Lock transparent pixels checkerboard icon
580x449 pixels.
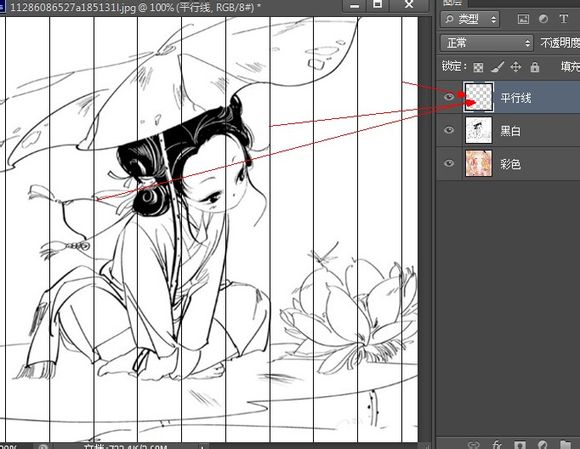(478, 67)
